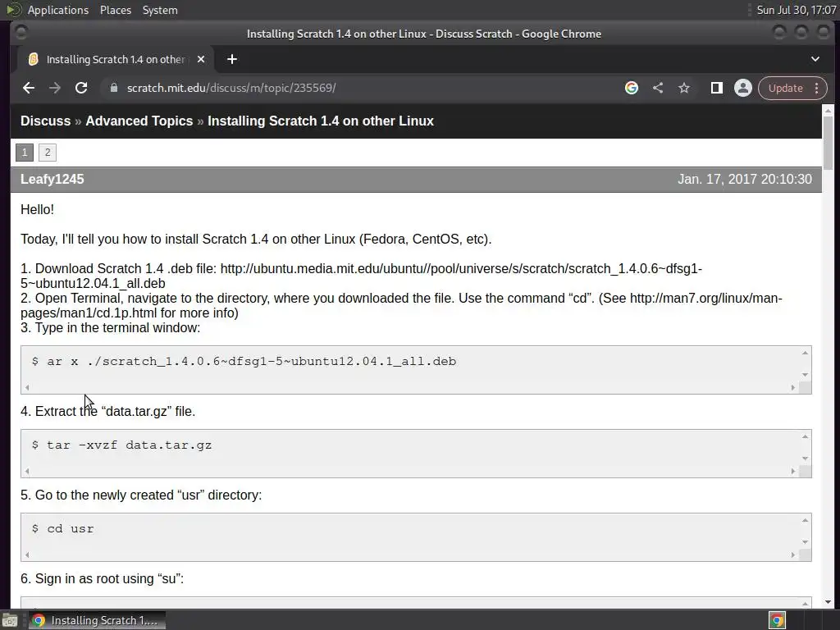The image size is (840, 630).
Task: Bookmark this page with the star icon
Action: click(x=684, y=88)
